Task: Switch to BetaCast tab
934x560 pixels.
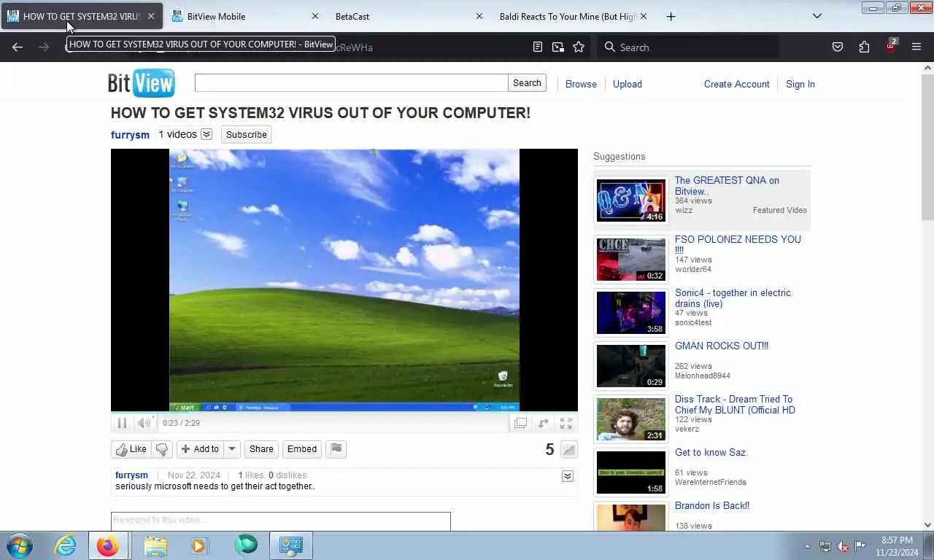Action: click(409, 16)
